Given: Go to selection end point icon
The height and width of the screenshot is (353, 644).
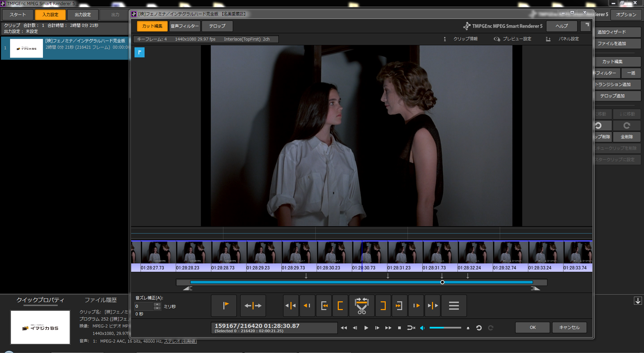Looking at the screenshot, I should click(399, 306).
